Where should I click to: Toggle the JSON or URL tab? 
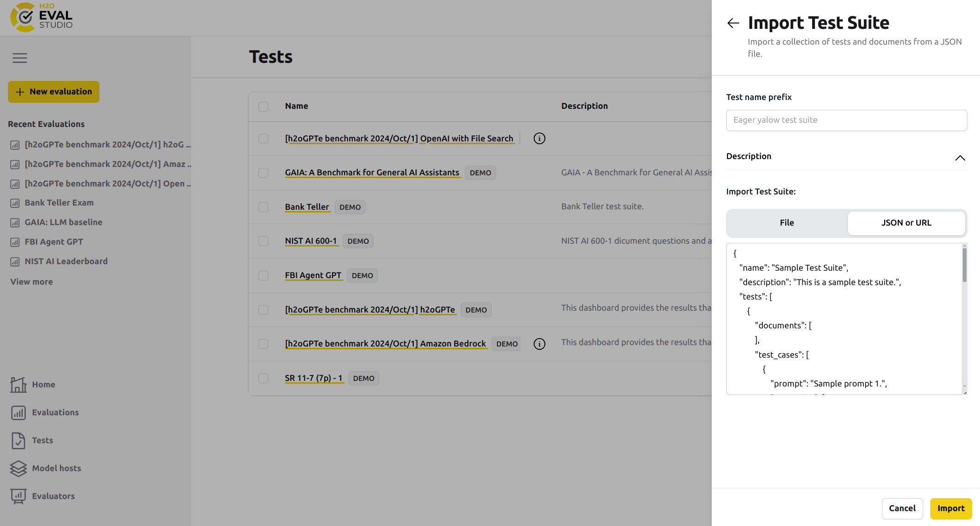(x=906, y=222)
